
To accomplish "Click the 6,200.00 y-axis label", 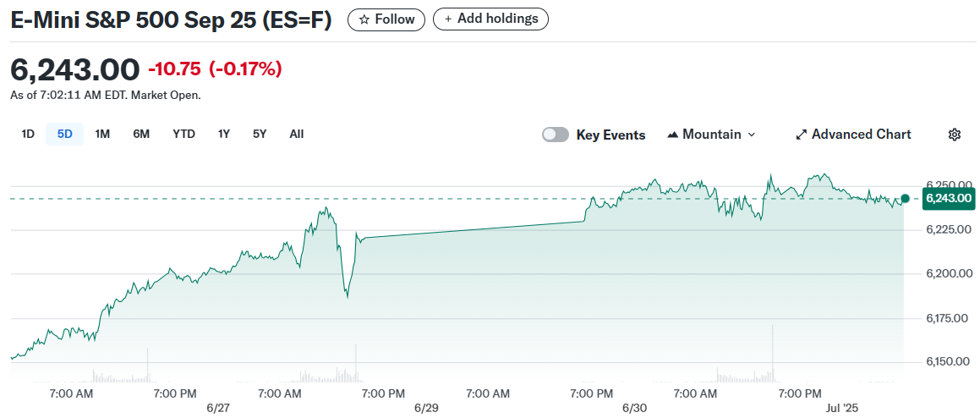I will 949,274.
